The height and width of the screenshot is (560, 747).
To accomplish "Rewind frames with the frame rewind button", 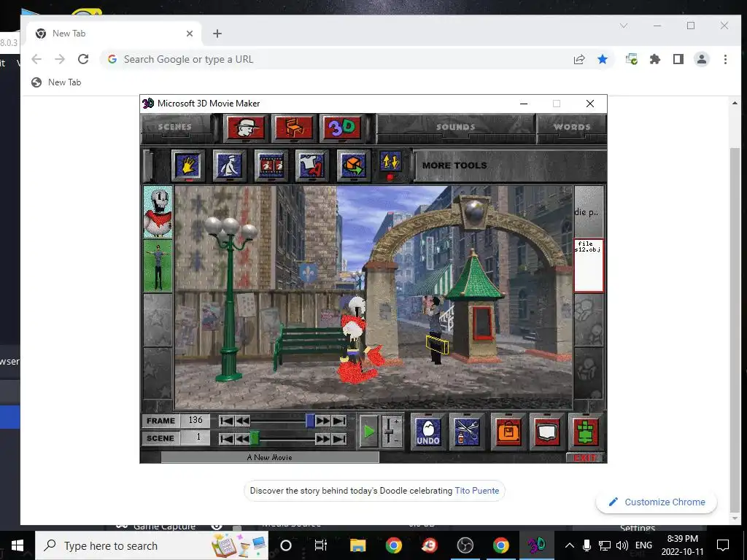I will coord(242,421).
